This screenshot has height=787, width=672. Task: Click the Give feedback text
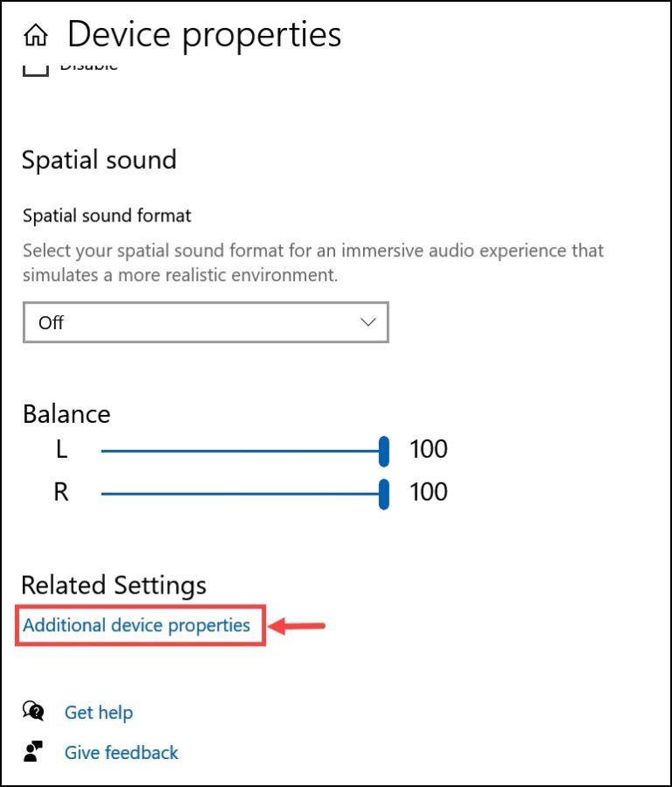tap(121, 752)
